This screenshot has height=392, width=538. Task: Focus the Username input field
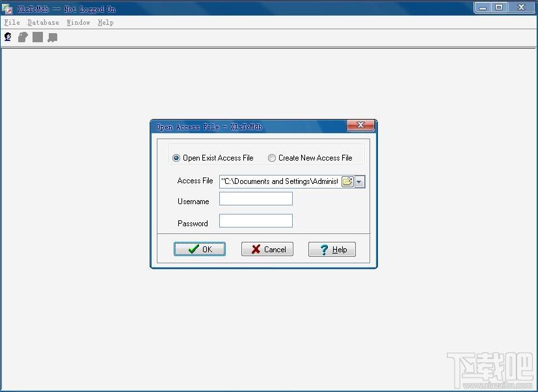[256, 198]
